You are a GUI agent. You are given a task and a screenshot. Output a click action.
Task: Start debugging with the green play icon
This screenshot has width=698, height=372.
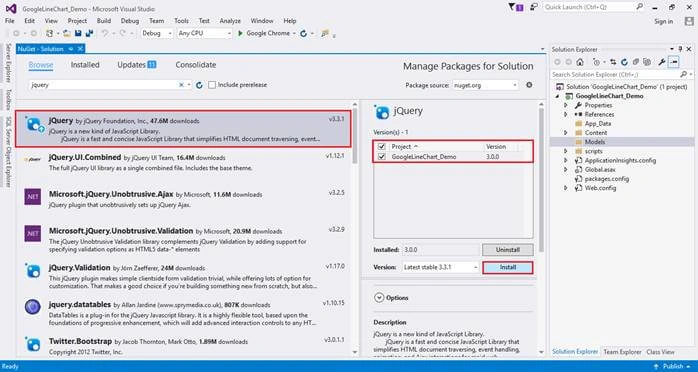241,33
